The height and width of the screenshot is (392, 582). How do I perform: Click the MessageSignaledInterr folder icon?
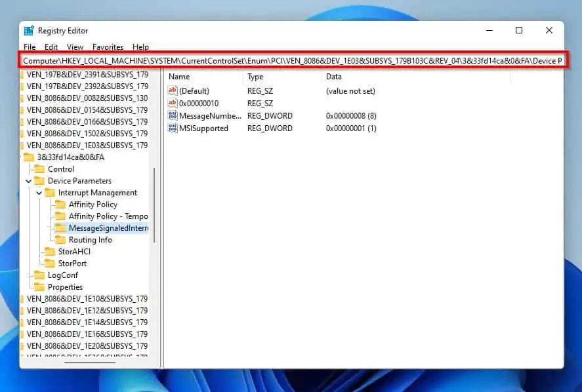[60, 228]
